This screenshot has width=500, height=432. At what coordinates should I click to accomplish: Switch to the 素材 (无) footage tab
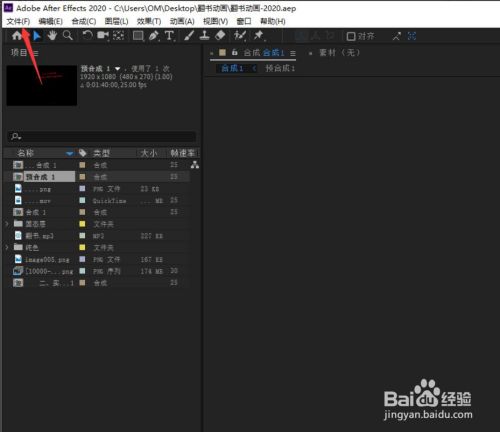[339, 53]
